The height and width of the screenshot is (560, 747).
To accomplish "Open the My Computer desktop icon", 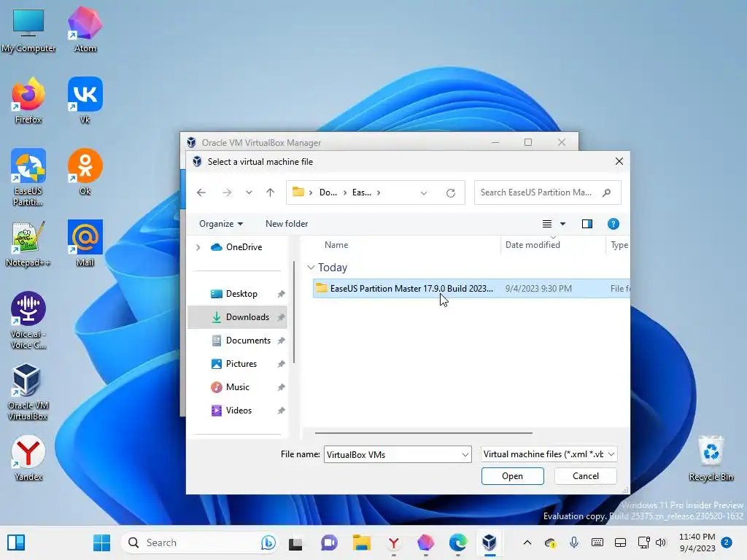I will (x=28, y=29).
